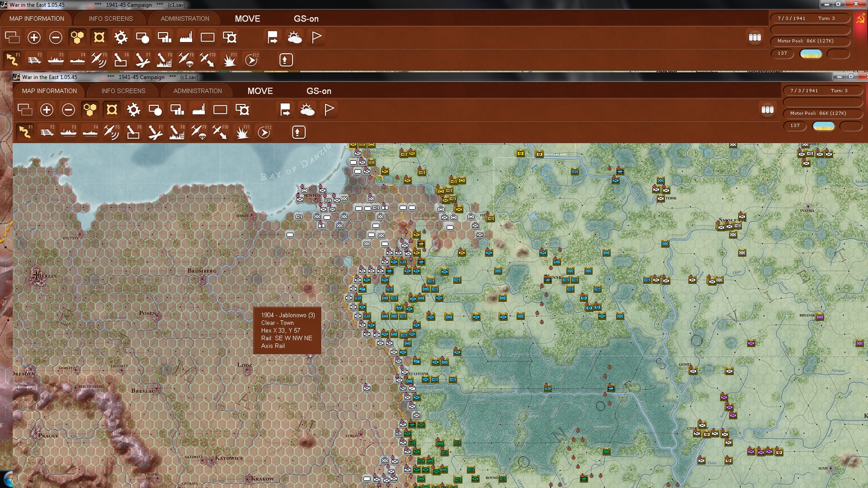Click the bar-chart rectangle icon in front window
This screenshot has width=868, height=488.
pyautogui.click(x=177, y=110)
